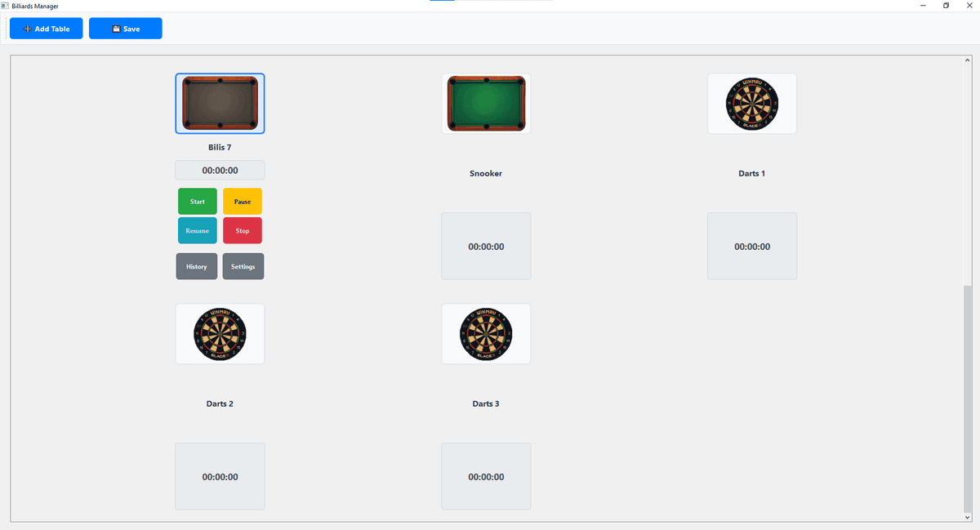The width and height of the screenshot is (980, 530).
Task: Select the Darts 3 timer panel
Action: click(x=486, y=476)
